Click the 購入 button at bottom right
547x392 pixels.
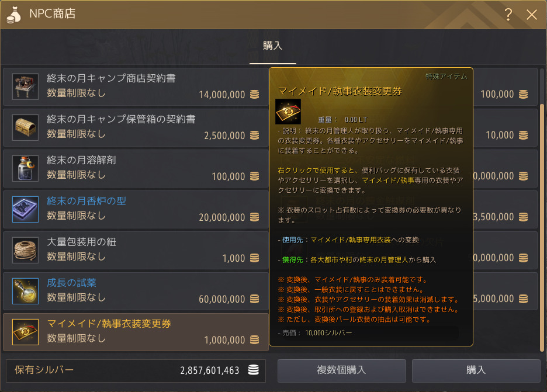click(476, 370)
